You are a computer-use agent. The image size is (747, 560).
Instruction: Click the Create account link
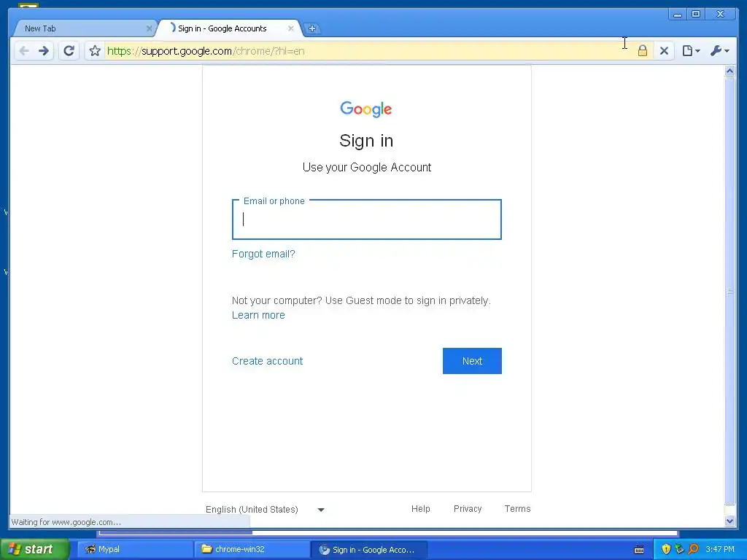(x=267, y=361)
